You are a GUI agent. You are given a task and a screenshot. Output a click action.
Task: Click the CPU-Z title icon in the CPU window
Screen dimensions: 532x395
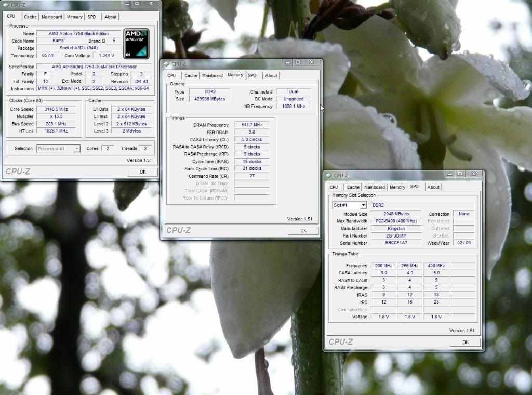(x=6, y=5)
